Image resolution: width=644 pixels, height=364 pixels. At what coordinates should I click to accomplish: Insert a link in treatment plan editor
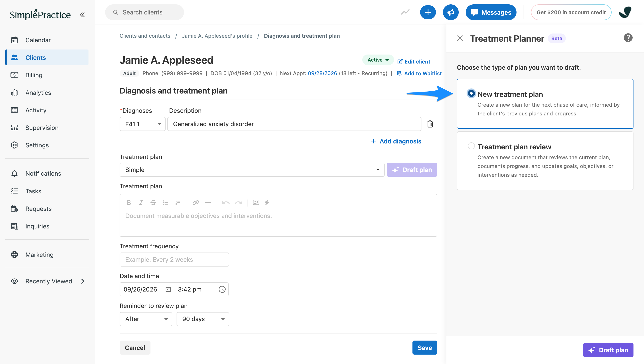click(x=196, y=203)
